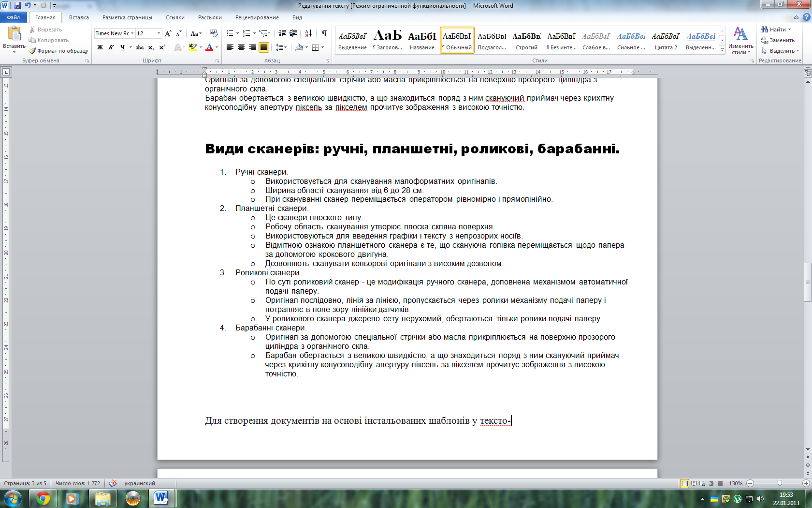The width and height of the screenshot is (812, 508).
Task: Cut selection with Вырезать
Action: tap(45, 30)
